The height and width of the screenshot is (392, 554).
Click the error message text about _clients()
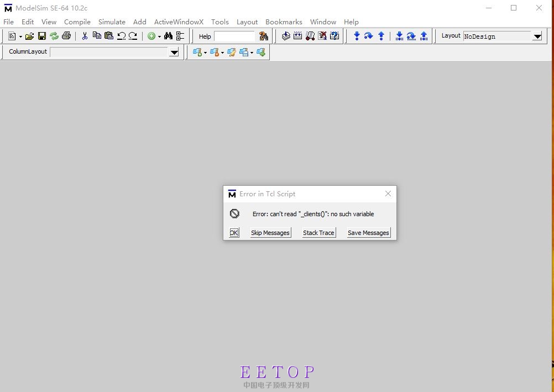point(313,214)
